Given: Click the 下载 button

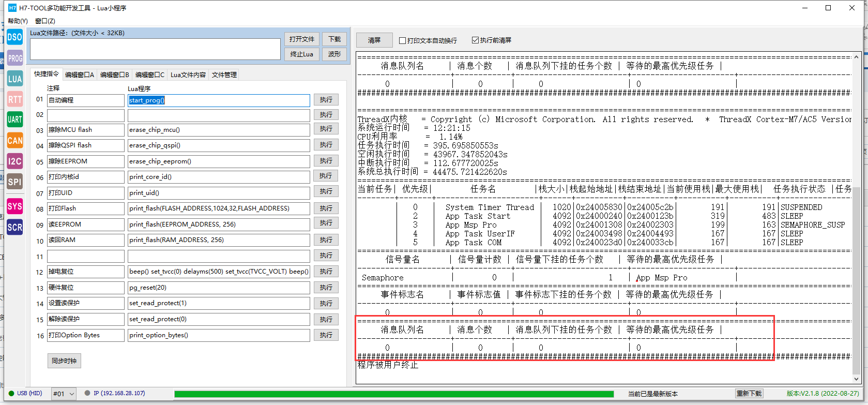Looking at the screenshot, I should tap(334, 39).
